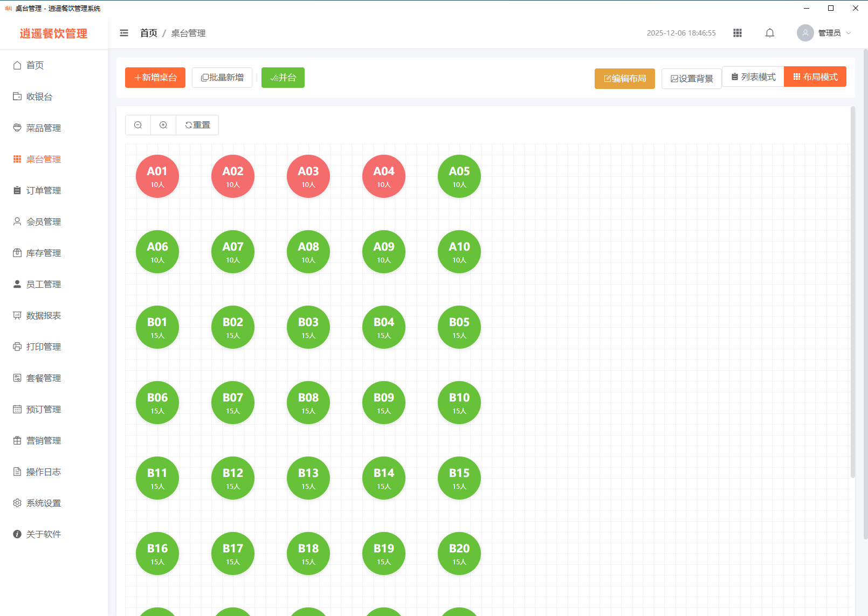This screenshot has width=868, height=616.
Task: Click the 新增桌台 button
Action: (x=155, y=78)
